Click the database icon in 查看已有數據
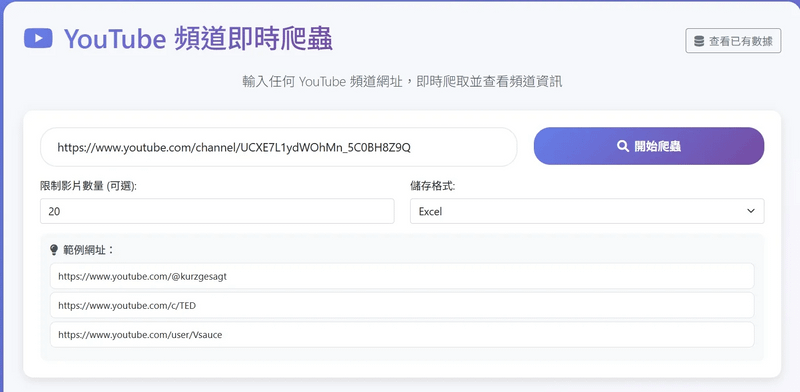Viewport: 800px width, 392px height. tap(699, 41)
